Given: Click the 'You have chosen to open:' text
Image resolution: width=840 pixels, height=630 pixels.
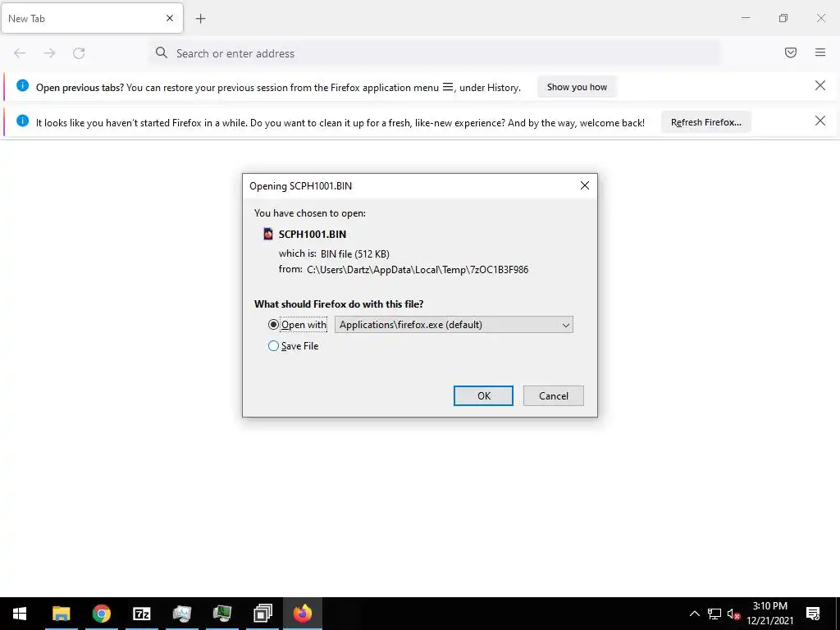Looking at the screenshot, I should click(309, 212).
